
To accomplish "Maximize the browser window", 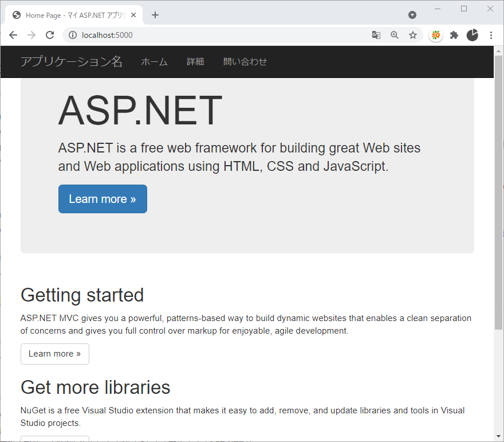I will [464, 9].
